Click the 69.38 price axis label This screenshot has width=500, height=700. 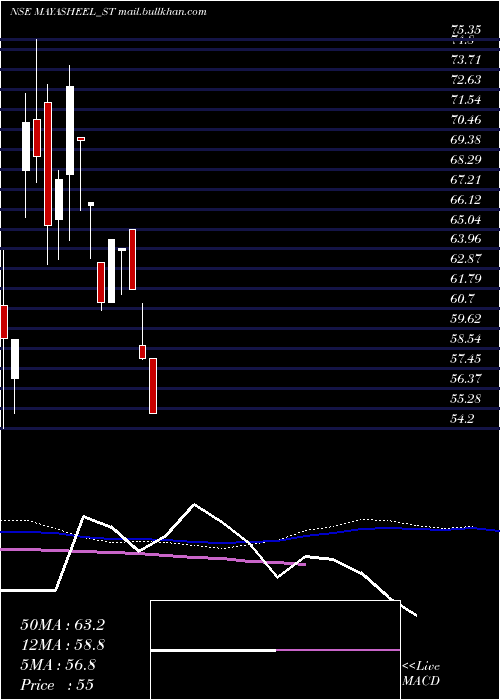tap(466, 140)
